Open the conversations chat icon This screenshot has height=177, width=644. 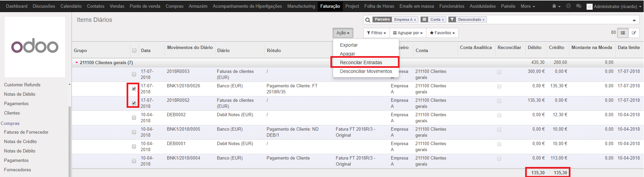[x=579, y=6]
